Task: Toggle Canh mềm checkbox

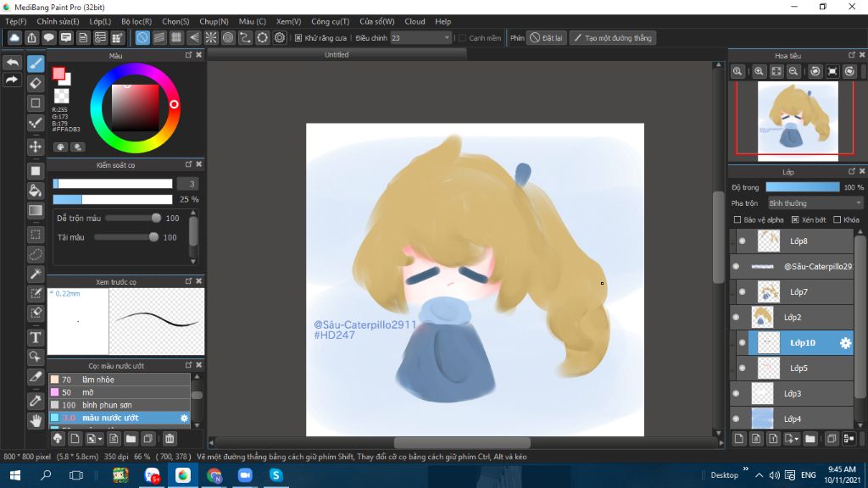Action: [x=462, y=37]
